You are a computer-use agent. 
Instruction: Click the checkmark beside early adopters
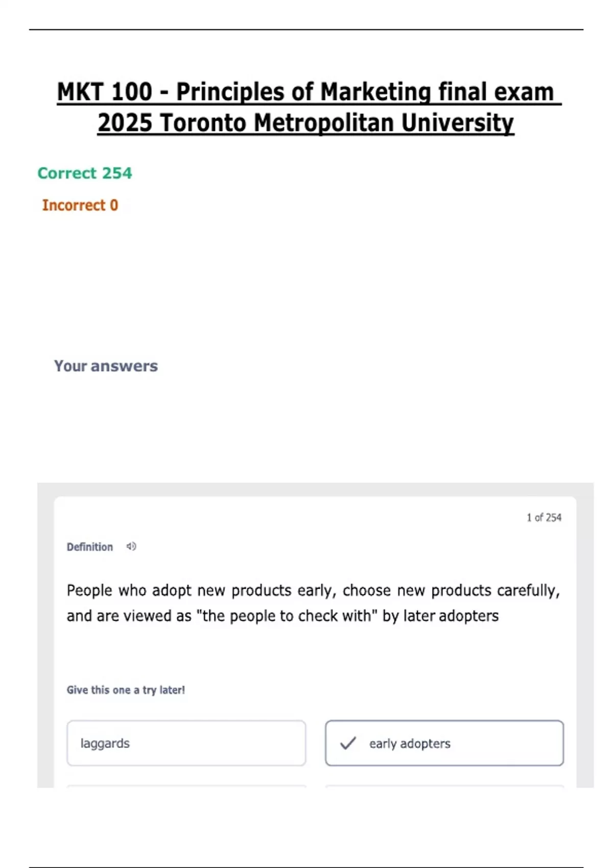point(348,743)
